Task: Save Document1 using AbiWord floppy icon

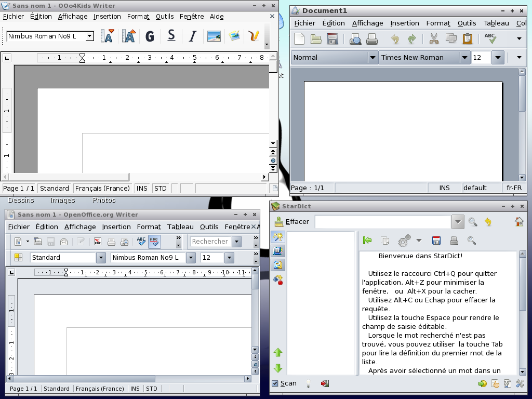Action: tap(332, 38)
